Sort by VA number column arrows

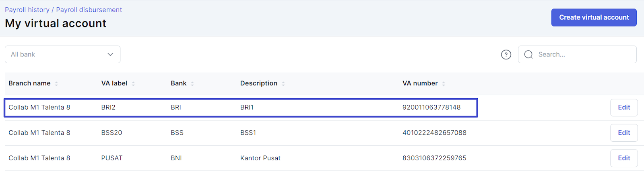(x=444, y=83)
